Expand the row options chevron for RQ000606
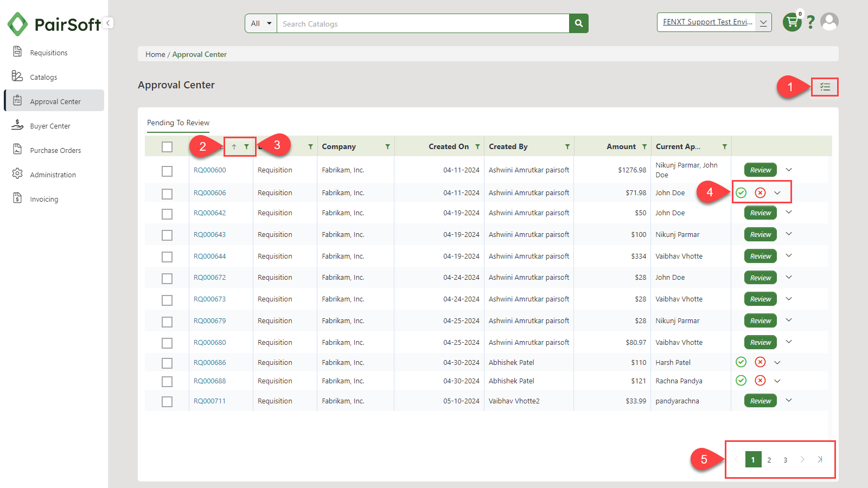Image resolution: width=868 pixels, height=488 pixels. click(x=777, y=193)
